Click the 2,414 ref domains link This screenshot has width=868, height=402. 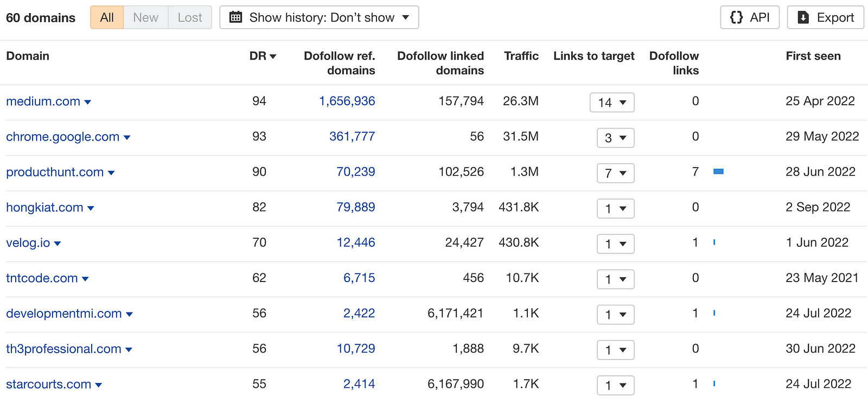pos(359,383)
